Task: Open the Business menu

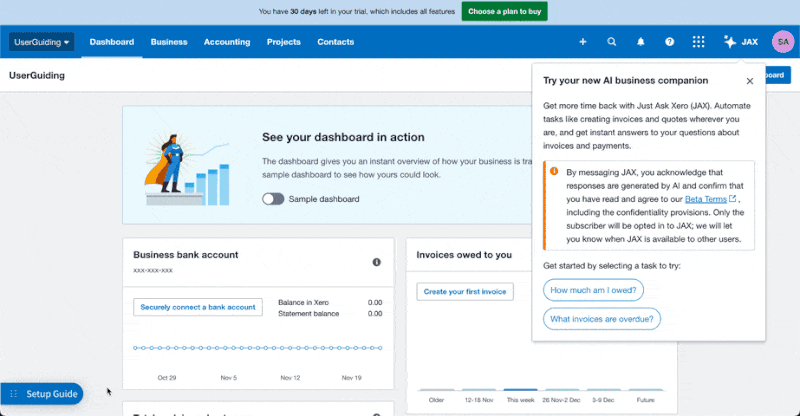Action: [169, 42]
